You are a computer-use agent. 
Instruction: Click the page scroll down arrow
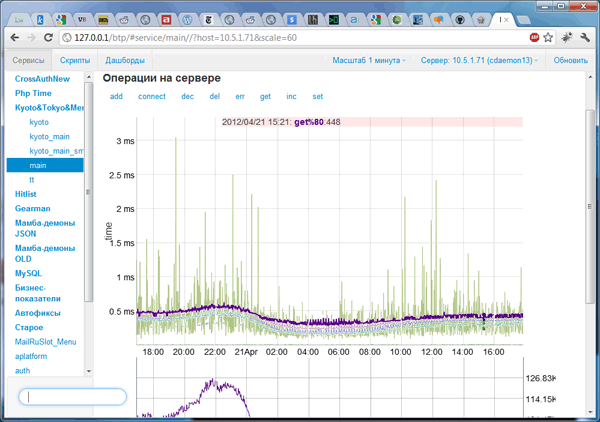pos(590,412)
